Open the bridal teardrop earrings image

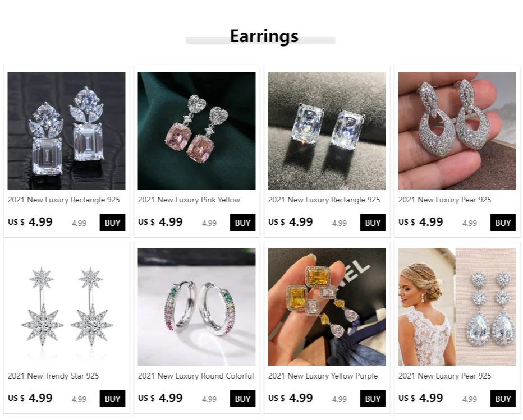tap(457, 307)
